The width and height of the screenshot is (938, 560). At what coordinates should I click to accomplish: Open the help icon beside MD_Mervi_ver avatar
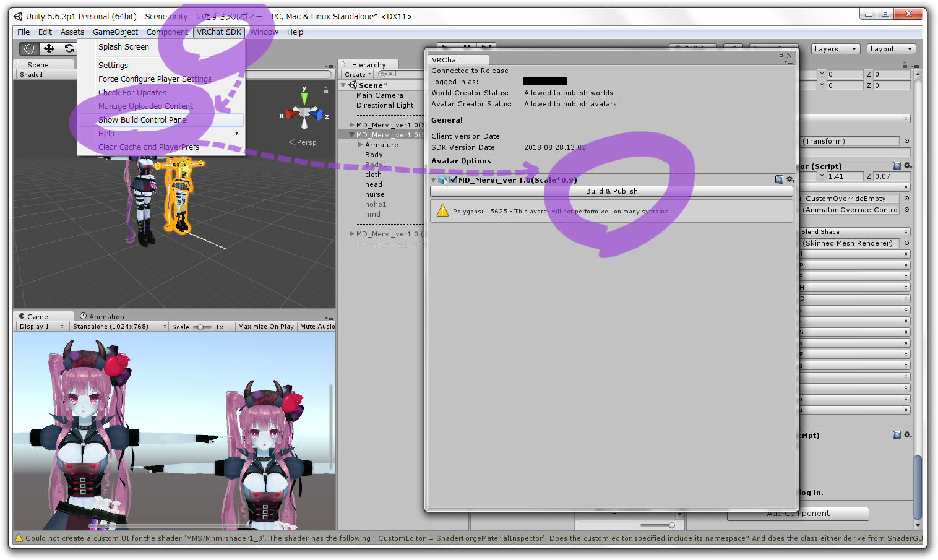pyautogui.click(x=779, y=179)
